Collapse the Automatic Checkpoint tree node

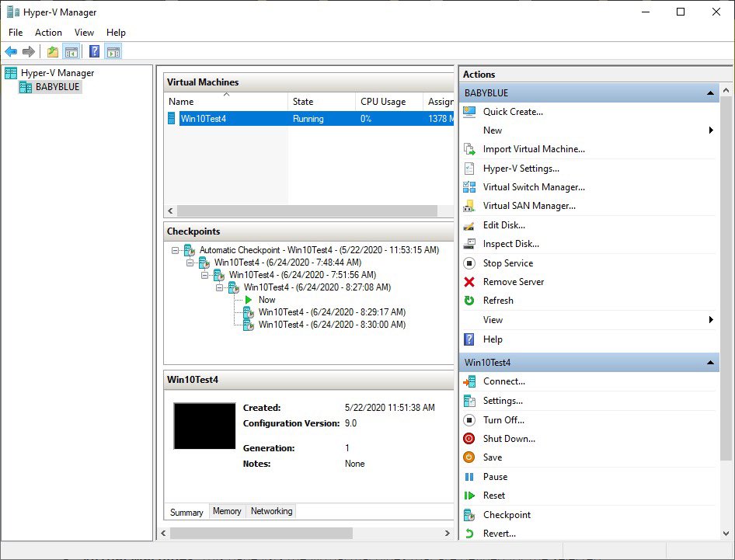pyautogui.click(x=175, y=250)
